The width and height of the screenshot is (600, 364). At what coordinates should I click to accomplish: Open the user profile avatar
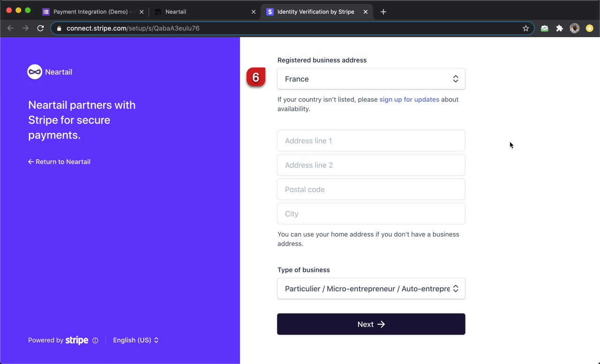[x=574, y=28]
